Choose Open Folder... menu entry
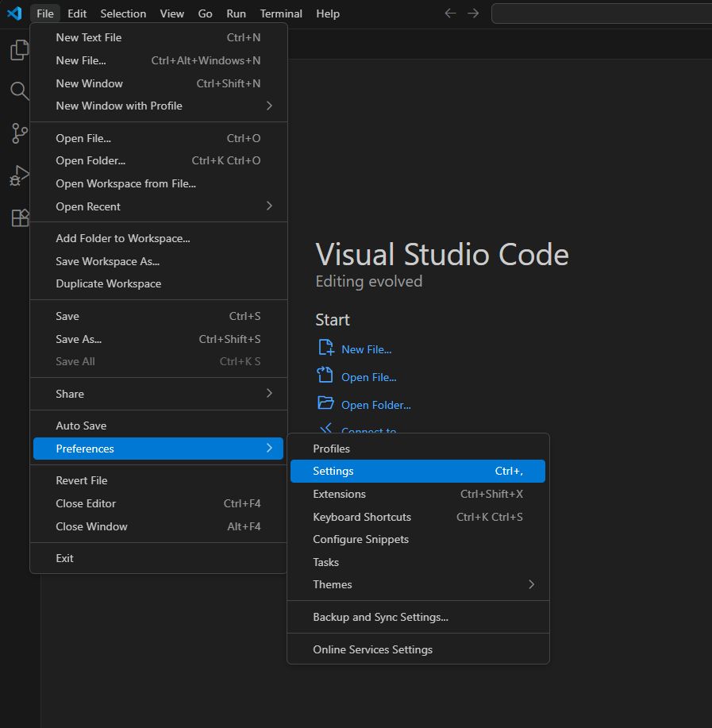The width and height of the screenshot is (712, 728). pyautogui.click(x=158, y=160)
